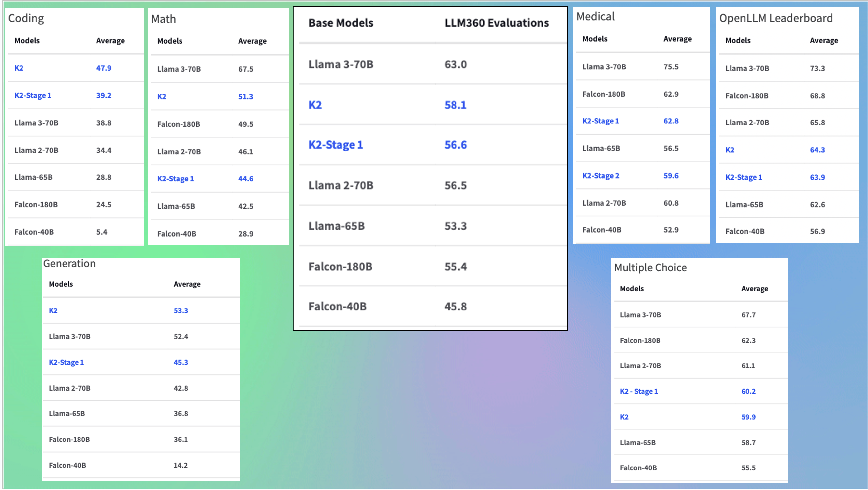Click the 63.0 LLM360 evaluation score
The image size is (868, 490).
coord(456,64)
